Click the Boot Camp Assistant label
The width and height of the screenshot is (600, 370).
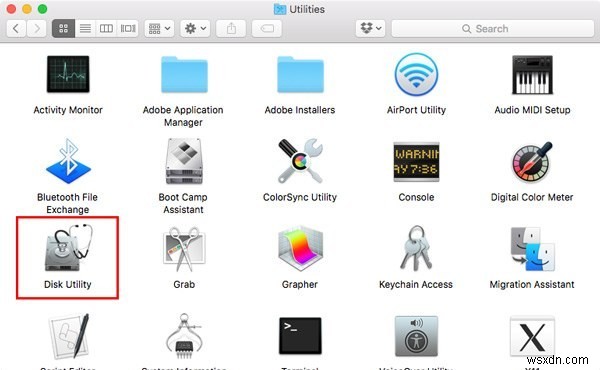[x=183, y=203]
